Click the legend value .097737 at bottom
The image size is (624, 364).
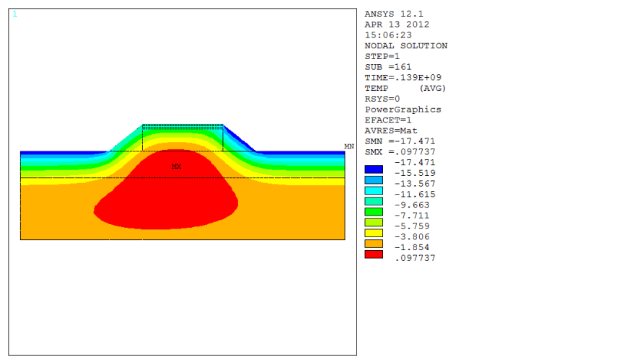point(415,258)
